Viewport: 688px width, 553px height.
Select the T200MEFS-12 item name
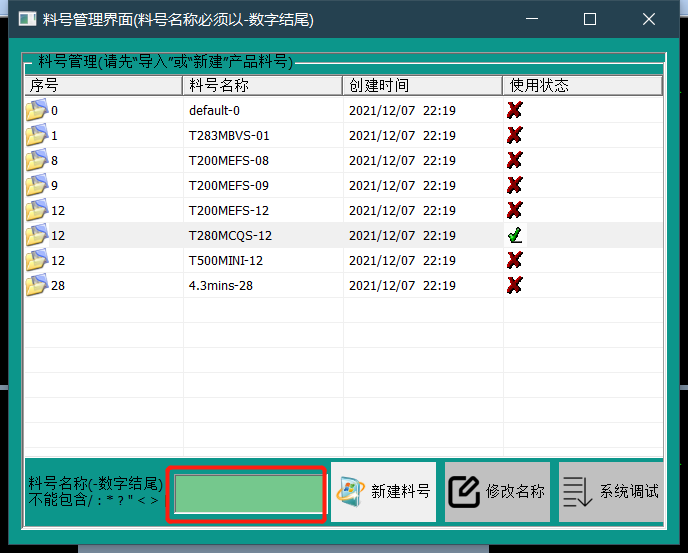[229, 211]
